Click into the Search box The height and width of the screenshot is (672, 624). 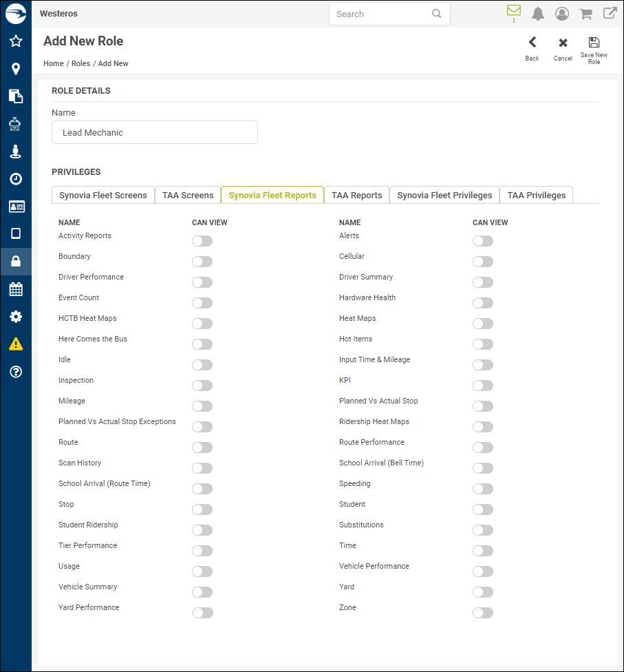pyautogui.click(x=389, y=14)
